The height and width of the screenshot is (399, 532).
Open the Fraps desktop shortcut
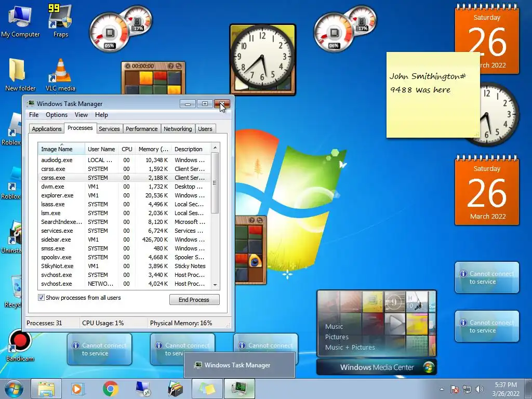[x=60, y=21]
